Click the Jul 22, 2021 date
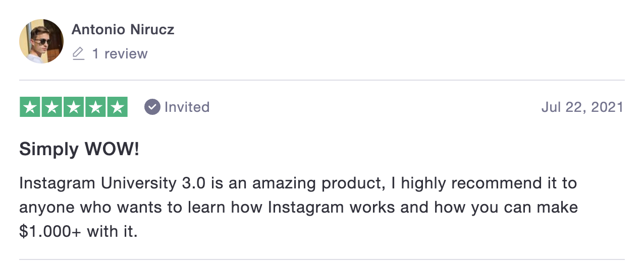 coord(582,107)
